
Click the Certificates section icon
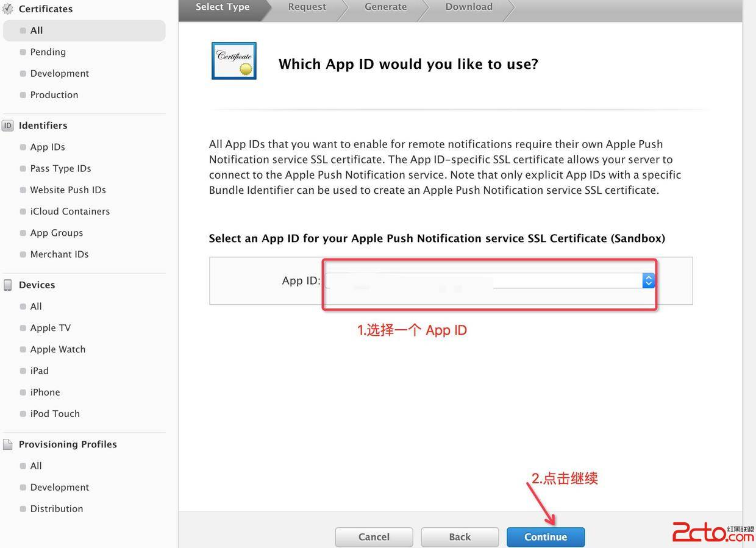click(8, 9)
